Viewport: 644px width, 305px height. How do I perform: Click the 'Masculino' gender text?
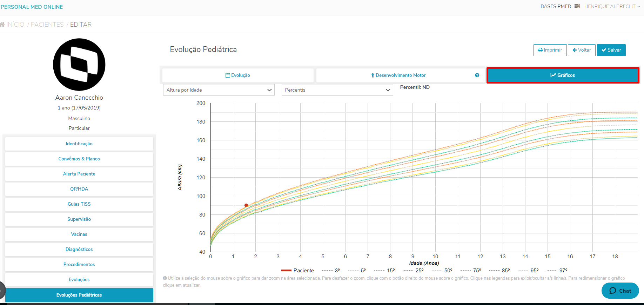click(79, 118)
